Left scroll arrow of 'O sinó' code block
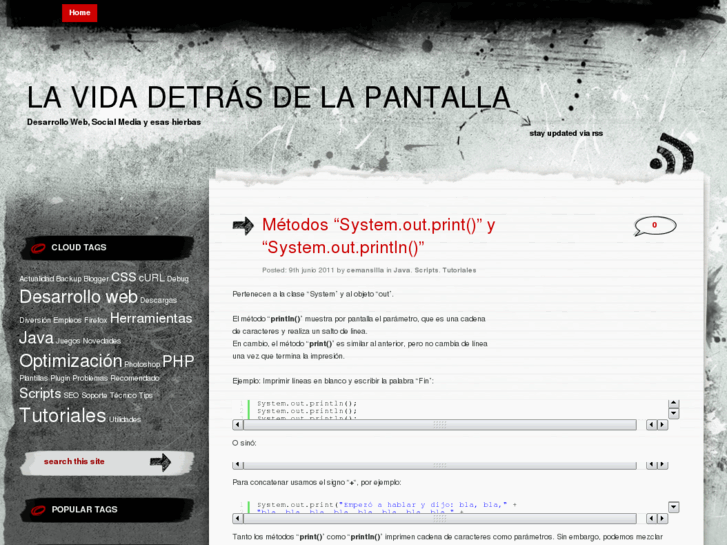Image resolution: width=727 pixels, height=545 pixels. pyautogui.click(x=238, y=464)
